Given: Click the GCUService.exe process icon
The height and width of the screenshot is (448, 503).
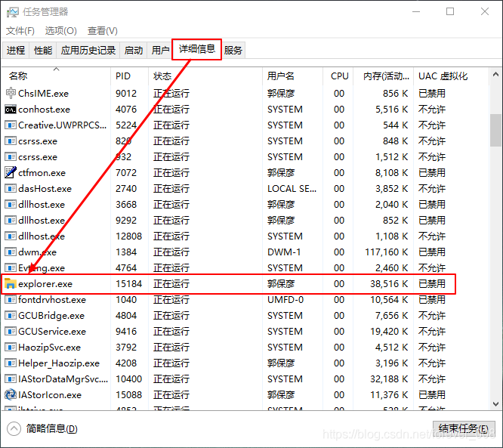Looking at the screenshot, I should 11,332.
